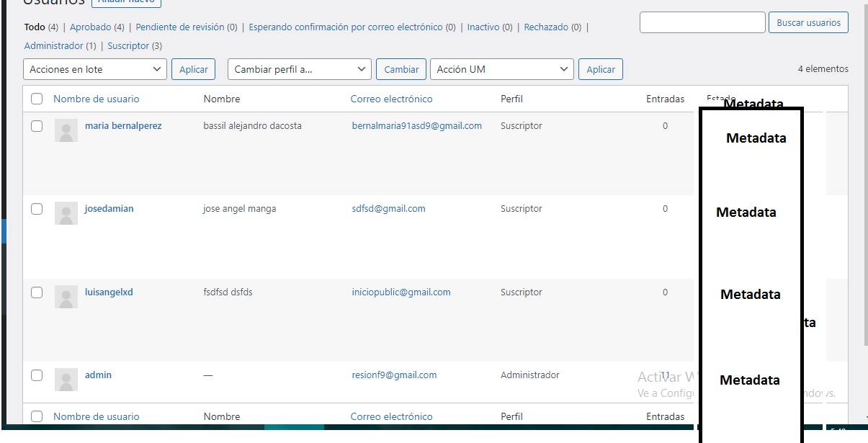Open the Acción UM dropdown

click(x=502, y=69)
